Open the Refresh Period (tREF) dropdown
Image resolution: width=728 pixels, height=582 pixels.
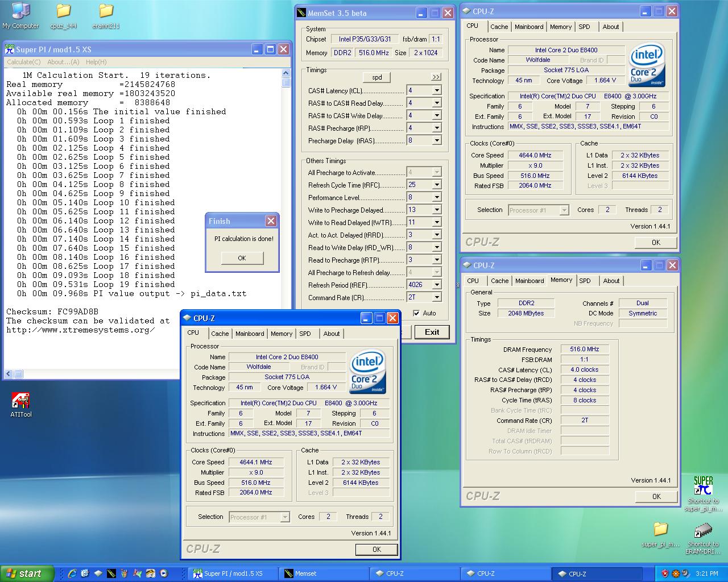tap(437, 285)
